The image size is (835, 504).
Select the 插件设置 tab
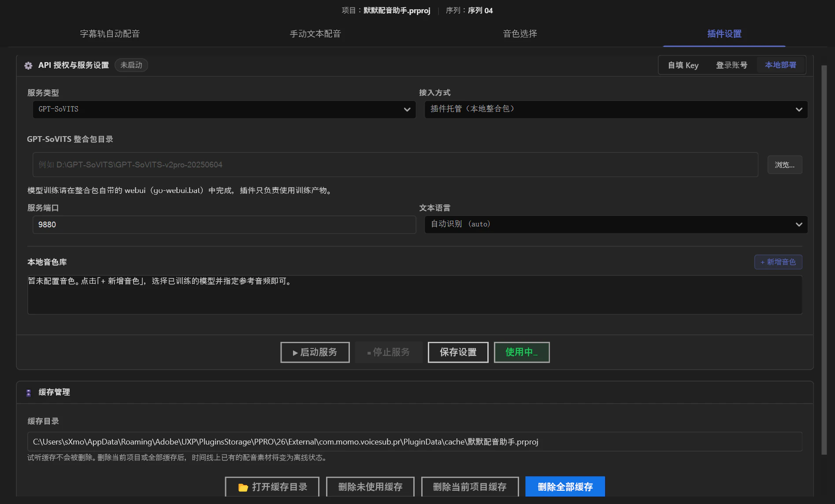[724, 34]
